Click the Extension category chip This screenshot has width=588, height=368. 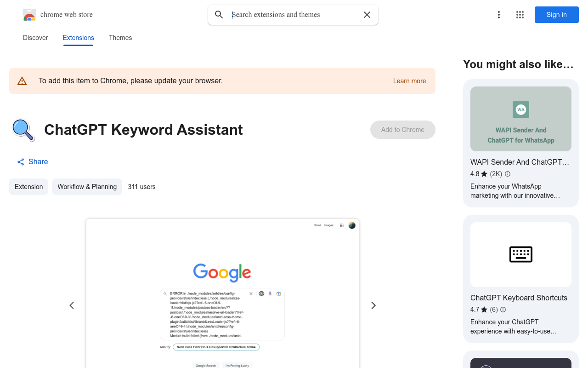coord(28,187)
